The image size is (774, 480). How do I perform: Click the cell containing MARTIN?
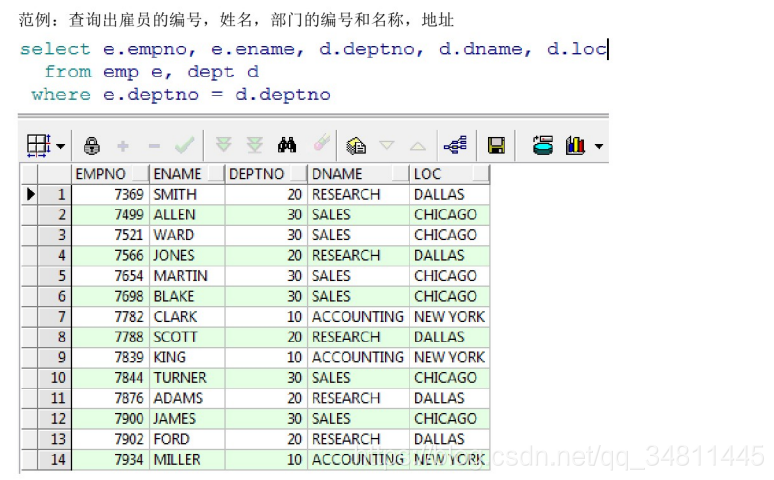[188, 276]
